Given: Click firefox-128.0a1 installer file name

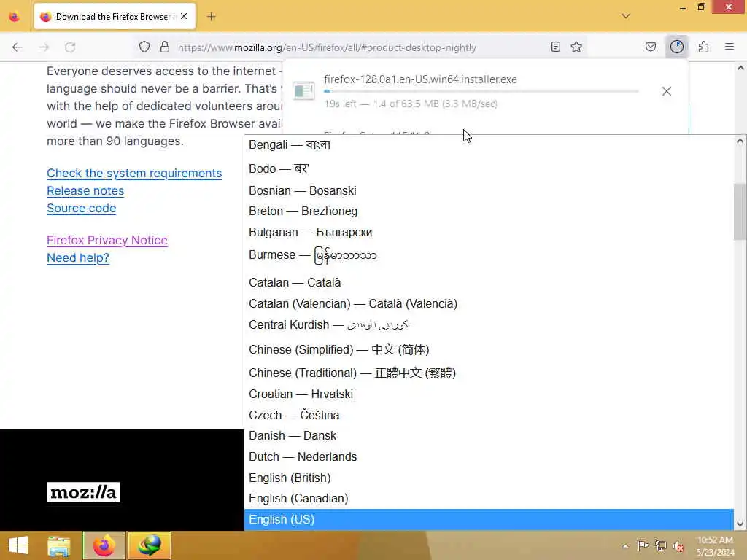Looking at the screenshot, I should (x=420, y=79).
